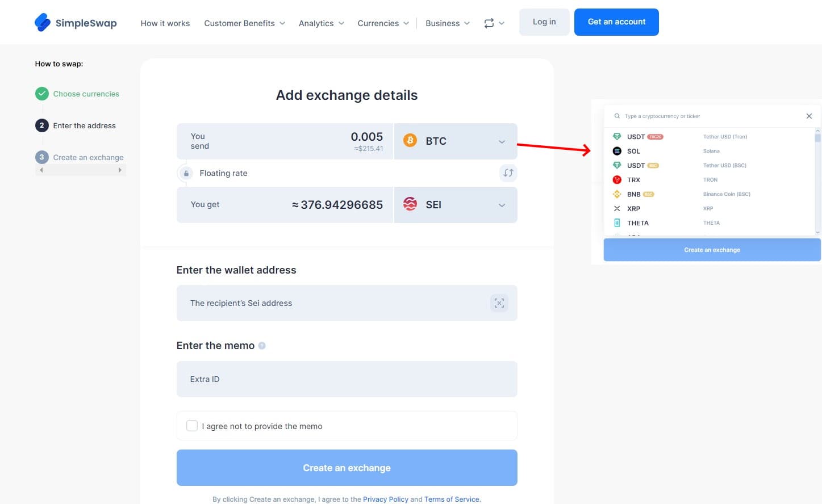Click the exchange loop icon in navbar
The height and width of the screenshot is (504, 822).
pos(489,23)
